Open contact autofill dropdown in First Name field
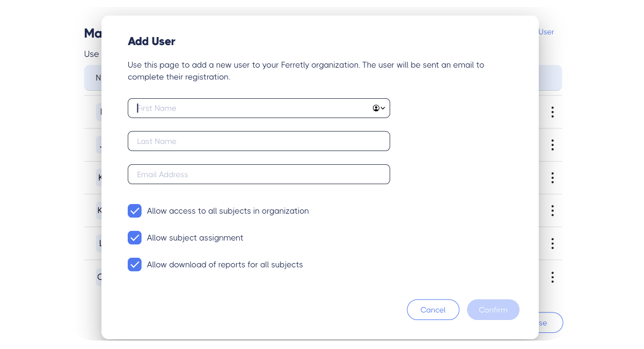The width and height of the screenshot is (644, 349). (x=379, y=108)
